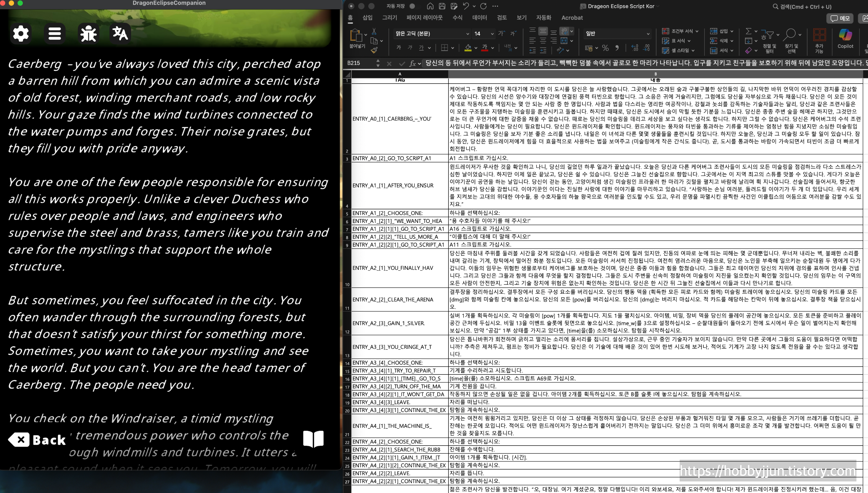Click the open book icon
This screenshot has width=868, height=493.
pyautogui.click(x=313, y=439)
